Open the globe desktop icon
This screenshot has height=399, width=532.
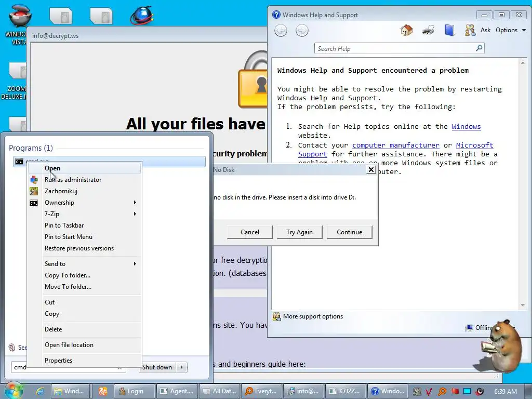coord(142,15)
